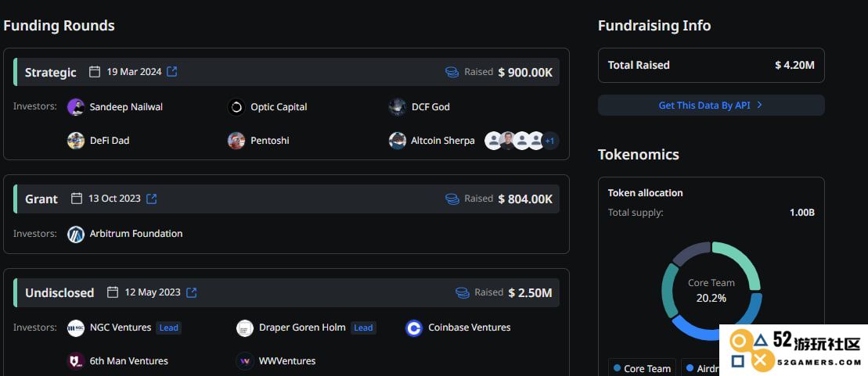Open NGC Ventures investor link
868x376 pixels.
121,328
